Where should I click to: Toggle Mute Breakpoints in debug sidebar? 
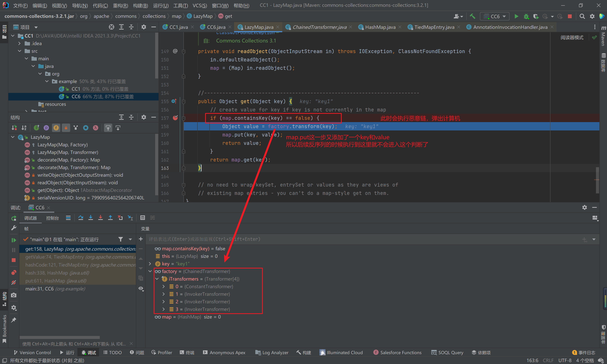(x=14, y=282)
